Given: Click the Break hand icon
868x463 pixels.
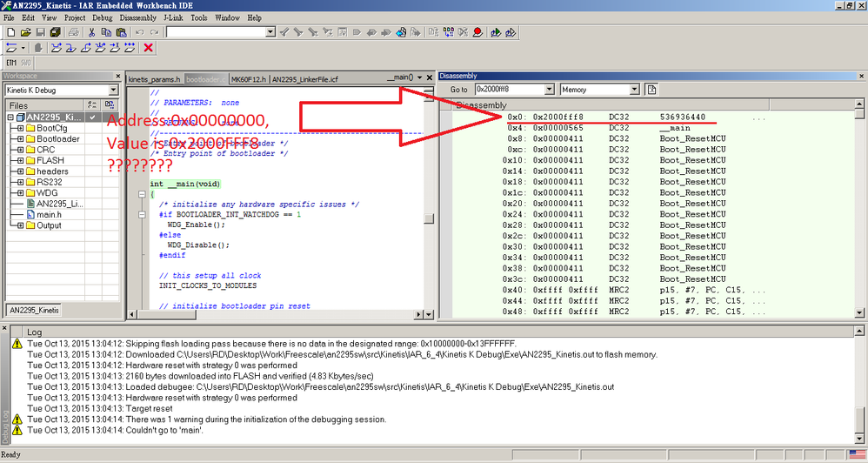Looking at the screenshot, I should 38,48.
